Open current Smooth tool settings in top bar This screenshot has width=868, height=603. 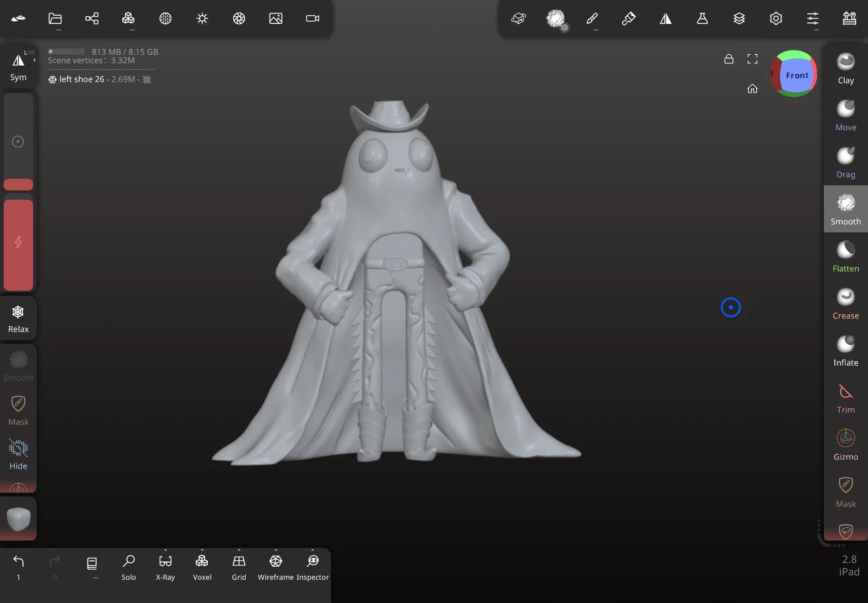556,19
